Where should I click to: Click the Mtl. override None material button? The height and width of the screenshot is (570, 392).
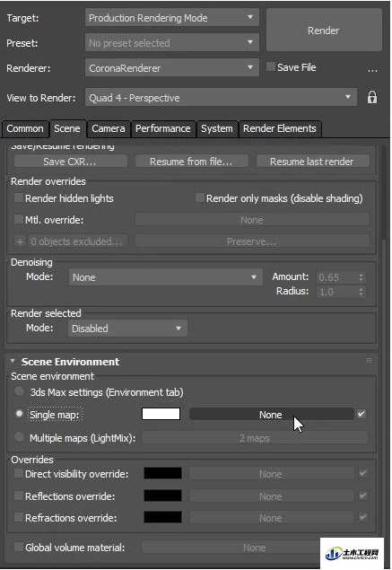click(252, 220)
